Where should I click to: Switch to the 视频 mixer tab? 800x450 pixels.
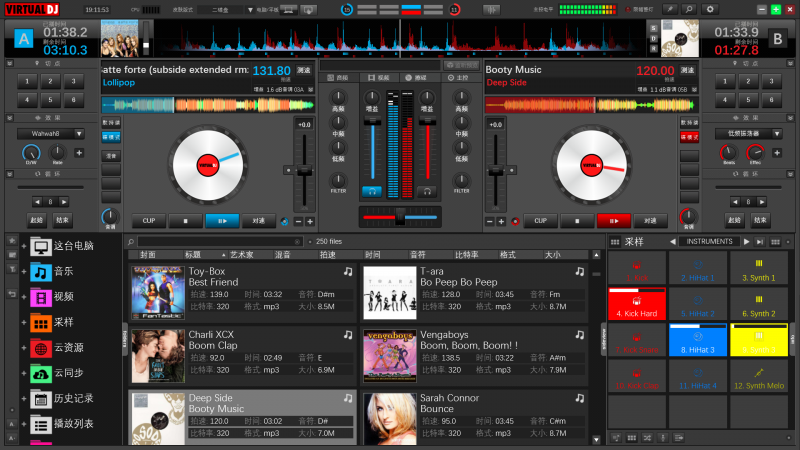(379, 78)
